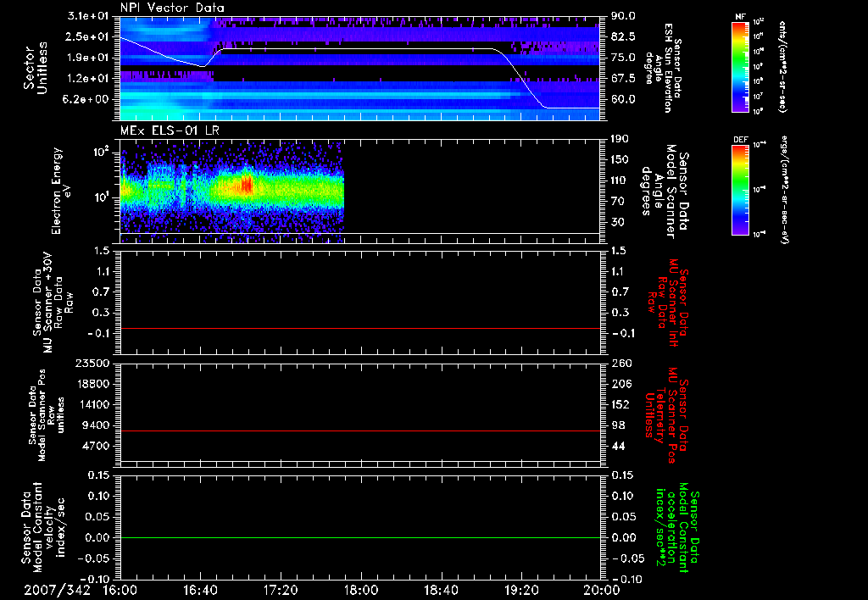
Task: Click the 190 scanner angle tick
Action: tap(620, 139)
